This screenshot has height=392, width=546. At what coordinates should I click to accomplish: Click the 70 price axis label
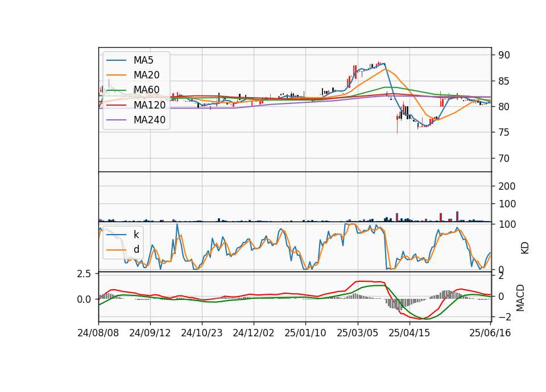click(x=504, y=159)
